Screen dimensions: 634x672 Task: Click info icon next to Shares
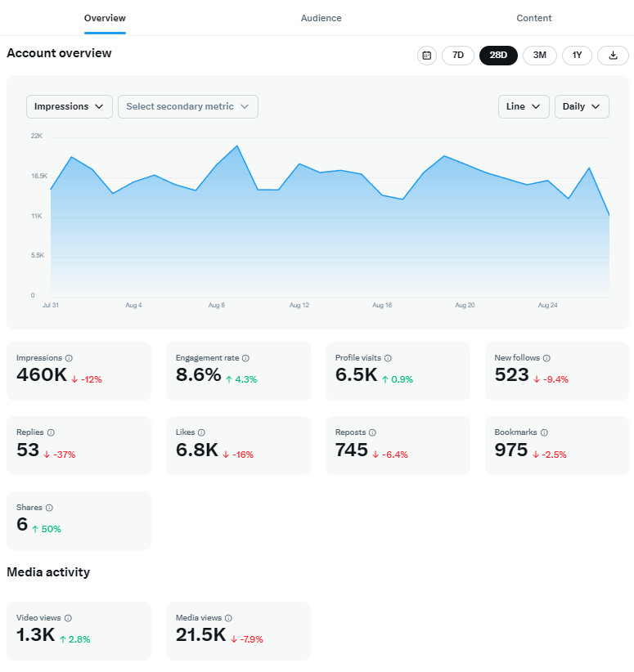[x=49, y=508]
